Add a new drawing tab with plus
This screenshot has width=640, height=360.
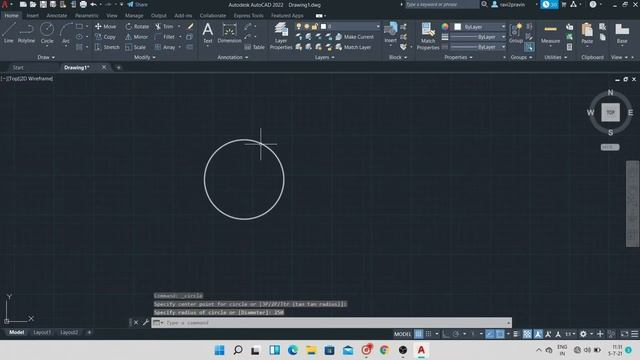[119, 67]
